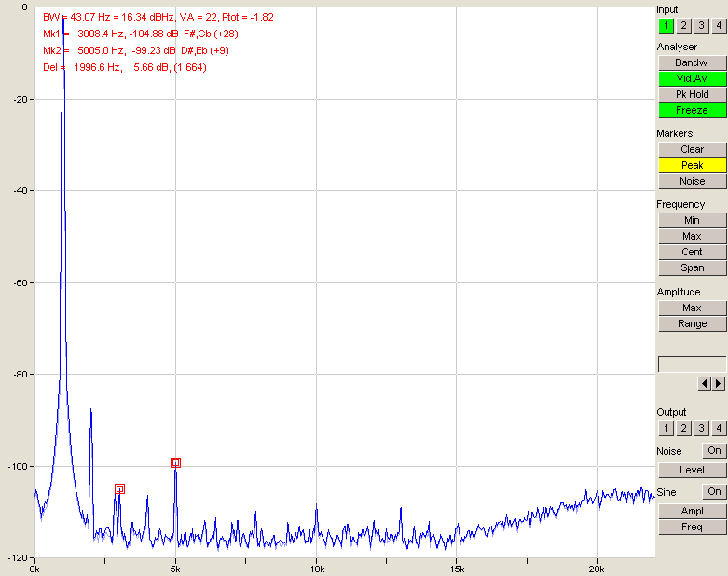
Task: Select Output channel 1
Action: [x=666, y=428]
